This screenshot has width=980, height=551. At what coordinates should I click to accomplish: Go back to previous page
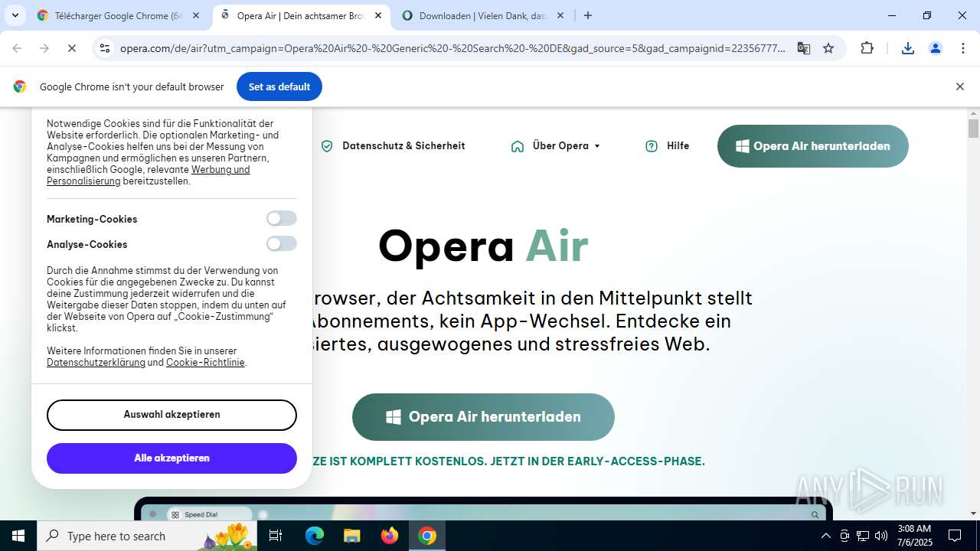point(17,48)
